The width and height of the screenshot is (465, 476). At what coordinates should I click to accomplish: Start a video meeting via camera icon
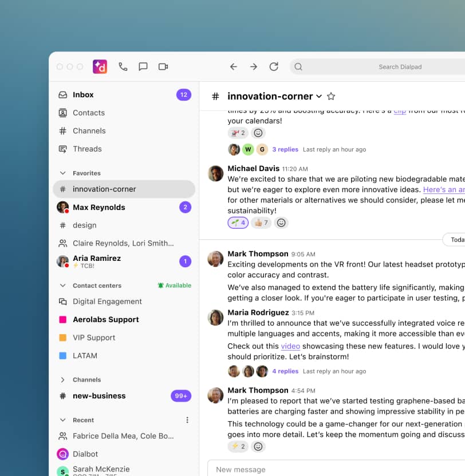pyautogui.click(x=163, y=66)
